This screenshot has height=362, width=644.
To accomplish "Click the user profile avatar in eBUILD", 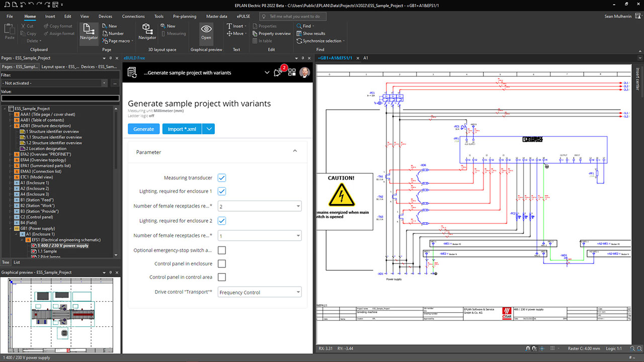I will (304, 72).
